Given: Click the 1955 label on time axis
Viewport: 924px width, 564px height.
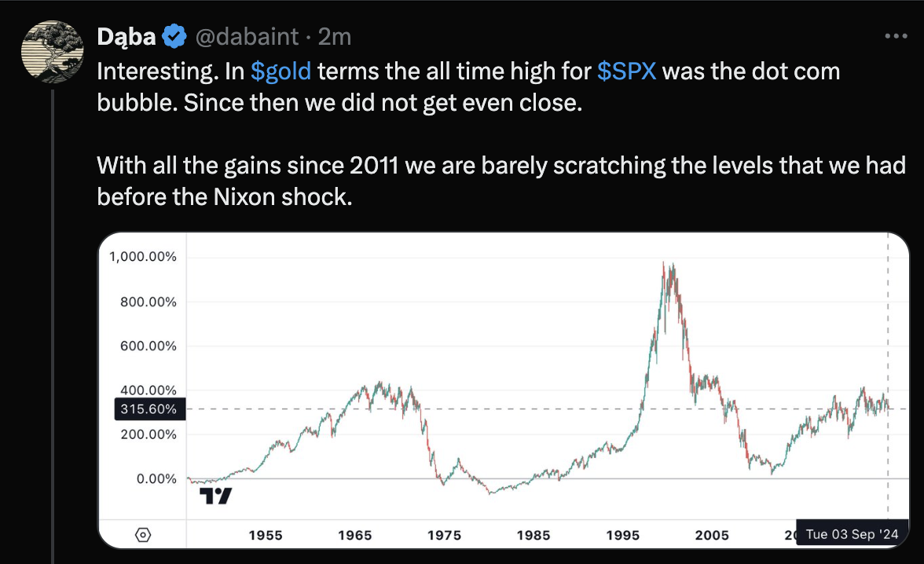Looking at the screenshot, I should 266,535.
